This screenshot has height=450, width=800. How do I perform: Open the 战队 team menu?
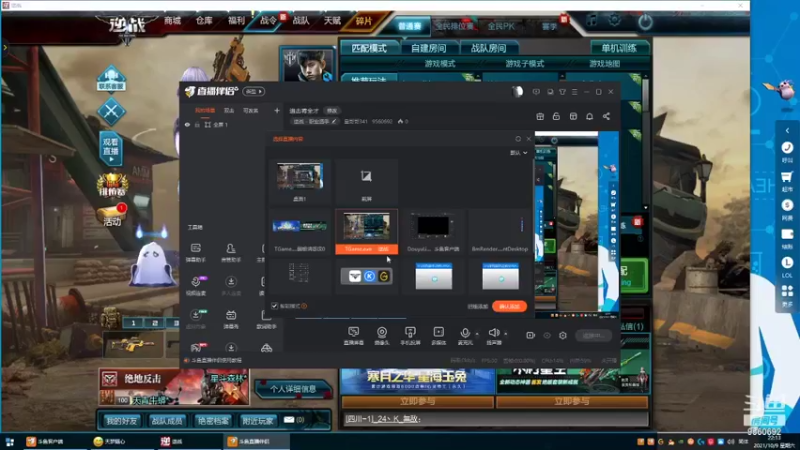[301, 20]
